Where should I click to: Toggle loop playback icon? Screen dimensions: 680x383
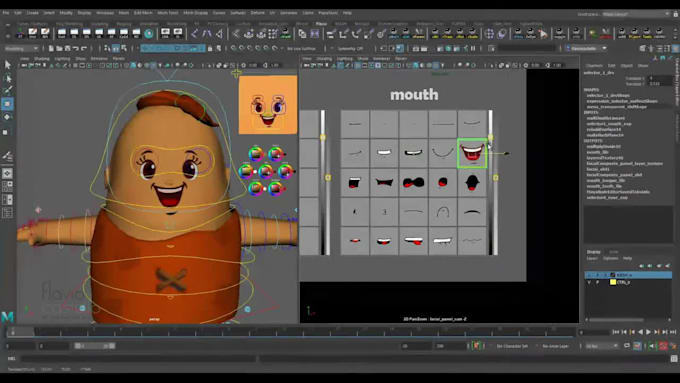(x=627, y=346)
